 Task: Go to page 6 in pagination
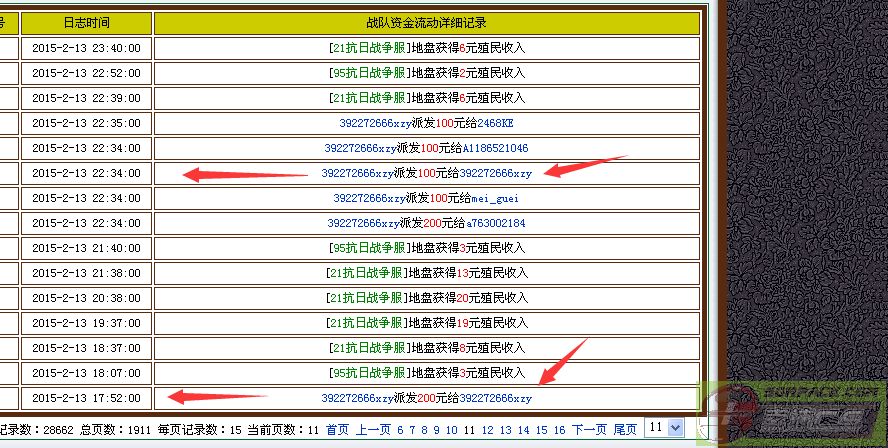coord(400,430)
